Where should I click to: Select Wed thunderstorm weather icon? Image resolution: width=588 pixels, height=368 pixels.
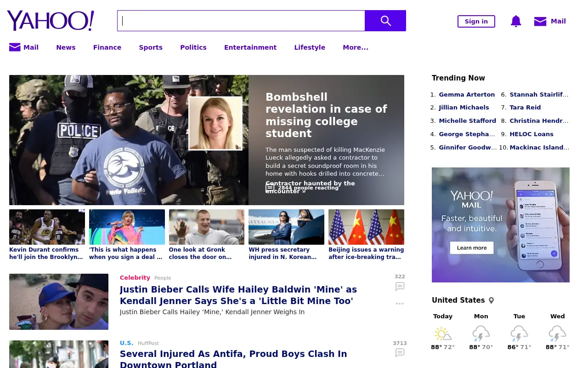pos(557,333)
